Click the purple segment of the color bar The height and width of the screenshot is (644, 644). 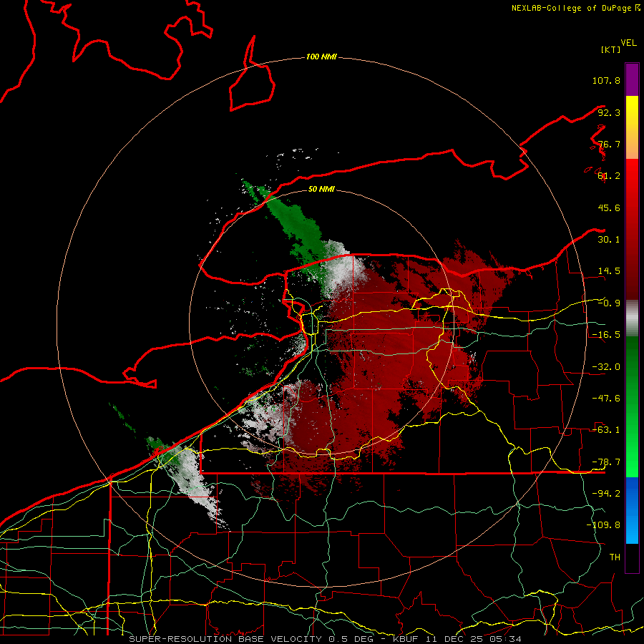tap(632, 79)
